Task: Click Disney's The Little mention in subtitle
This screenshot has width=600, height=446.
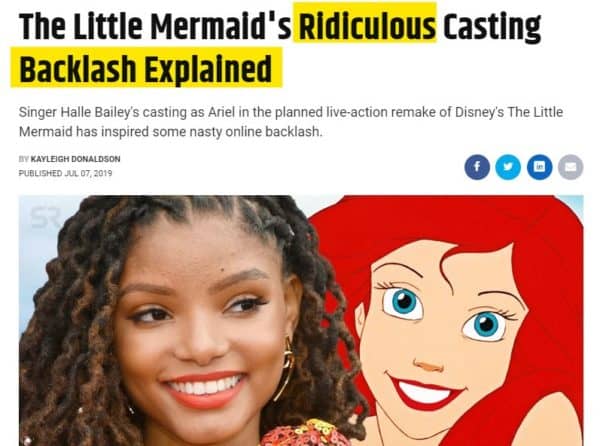Action: 509,112
